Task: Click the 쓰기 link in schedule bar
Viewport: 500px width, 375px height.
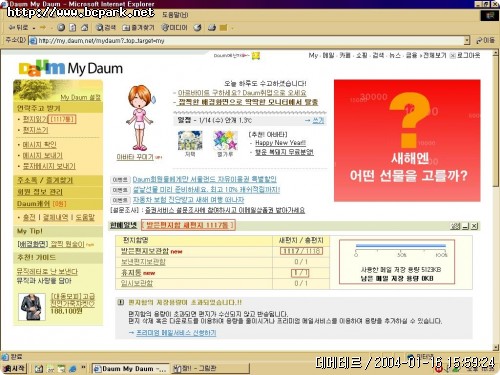Action: point(318,120)
